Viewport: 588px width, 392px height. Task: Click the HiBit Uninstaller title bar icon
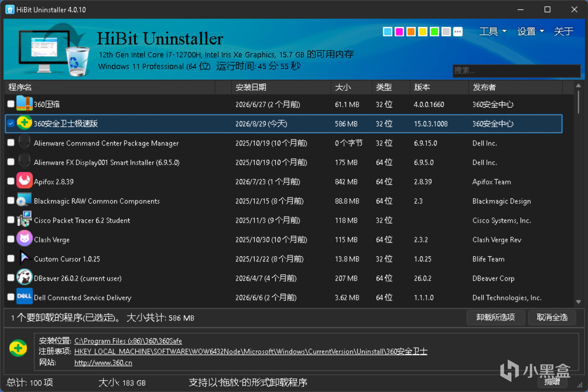pyautogui.click(x=10, y=9)
